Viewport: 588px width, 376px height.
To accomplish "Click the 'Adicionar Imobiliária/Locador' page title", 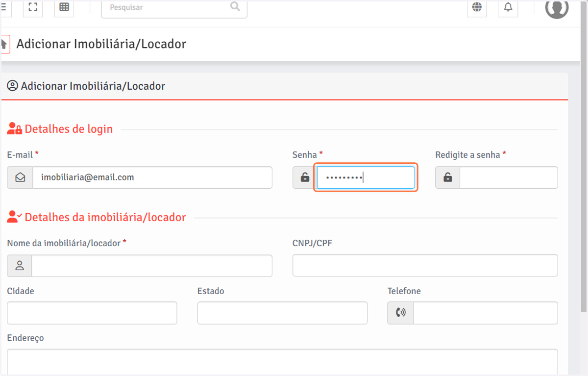I will click(x=101, y=44).
